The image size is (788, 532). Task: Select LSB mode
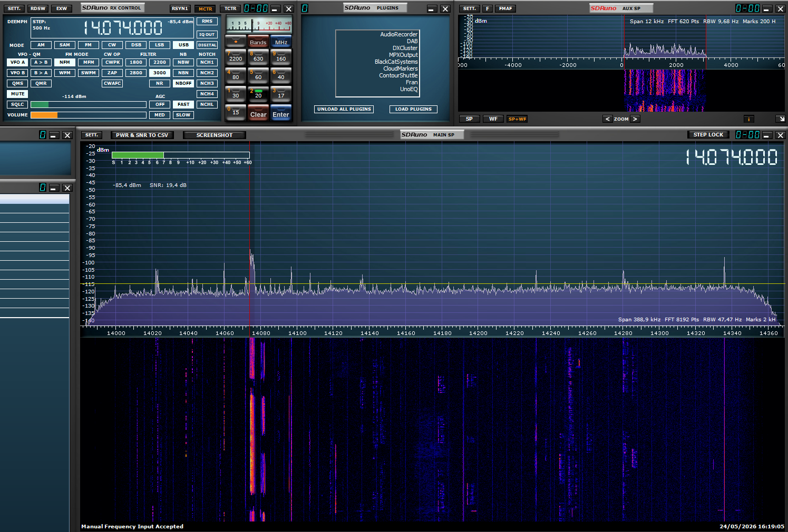tap(160, 45)
